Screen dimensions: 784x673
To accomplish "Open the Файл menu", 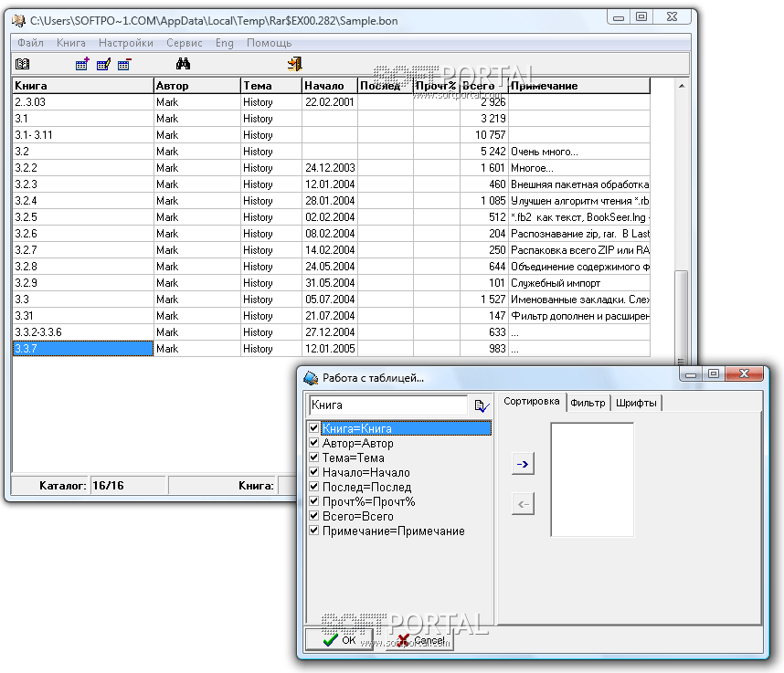I will point(30,43).
